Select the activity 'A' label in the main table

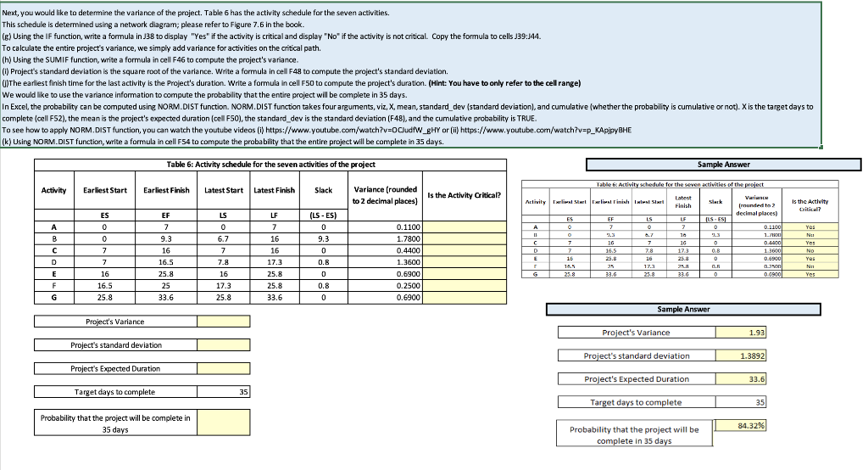point(53,227)
